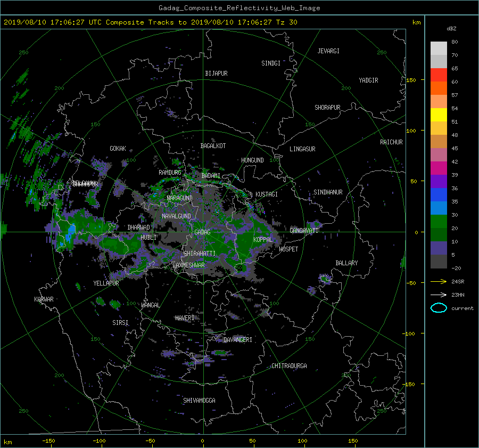Screen dimensions: 479x448
Task: Click the km unit label at bottom left
Action: pos(7,442)
